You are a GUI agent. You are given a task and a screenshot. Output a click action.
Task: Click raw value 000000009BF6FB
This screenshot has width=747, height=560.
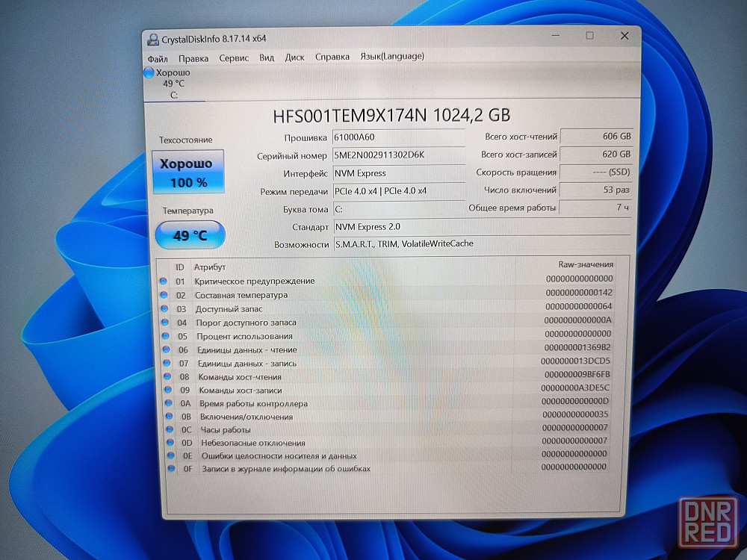pyautogui.click(x=577, y=374)
